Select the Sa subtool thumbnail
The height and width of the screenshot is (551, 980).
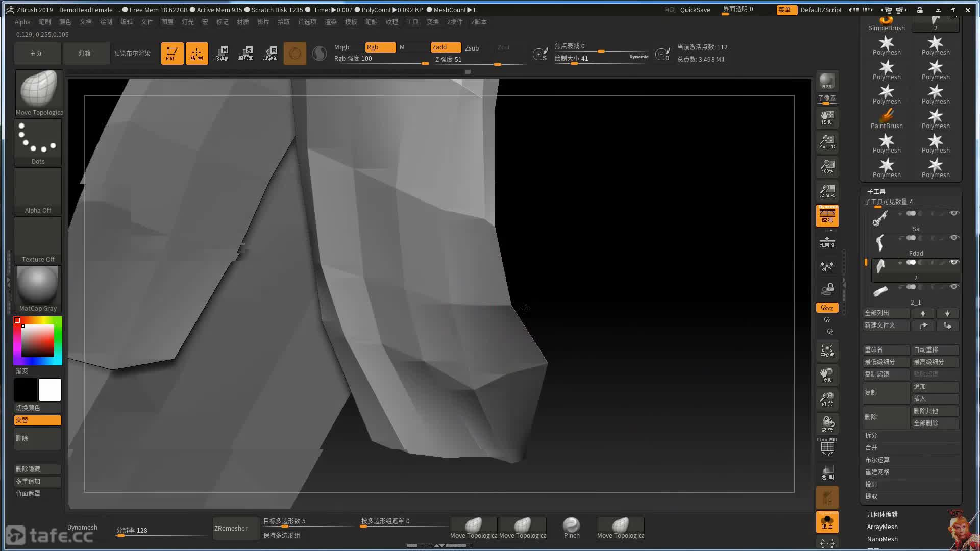[880, 219]
